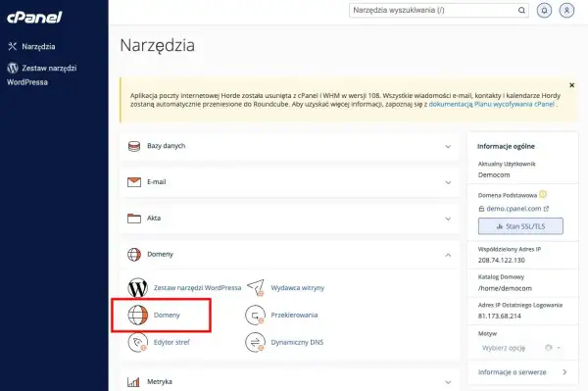Expand the Bazy danych section chevron

click(x=448, y=147)
